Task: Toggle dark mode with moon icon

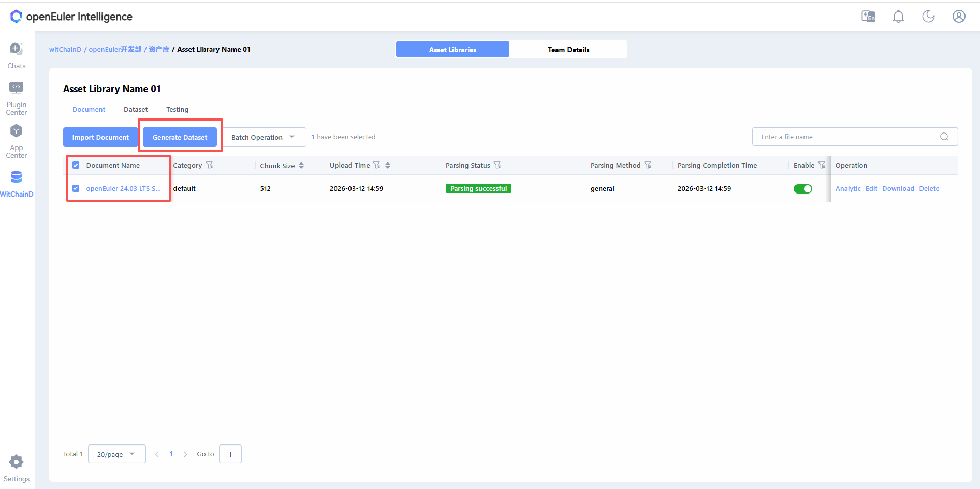Action: (928, 17)
